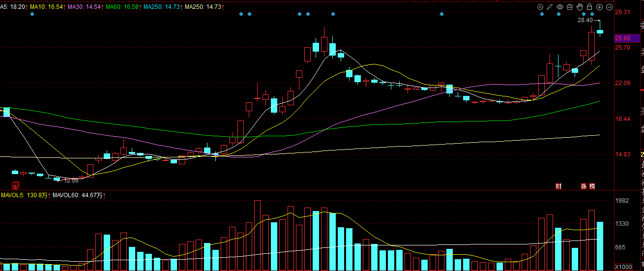Image resolution: width=644 pixels, height=271 pixels.
Task: Toggle the padlock lock icon
Action: 589,7
